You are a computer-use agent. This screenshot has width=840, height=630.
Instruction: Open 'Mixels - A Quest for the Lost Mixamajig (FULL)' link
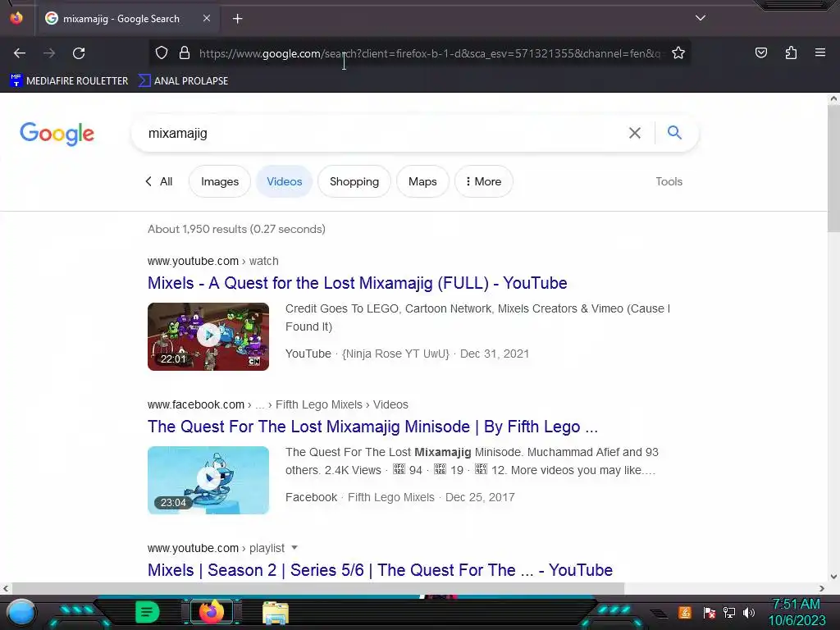point(358,283)
